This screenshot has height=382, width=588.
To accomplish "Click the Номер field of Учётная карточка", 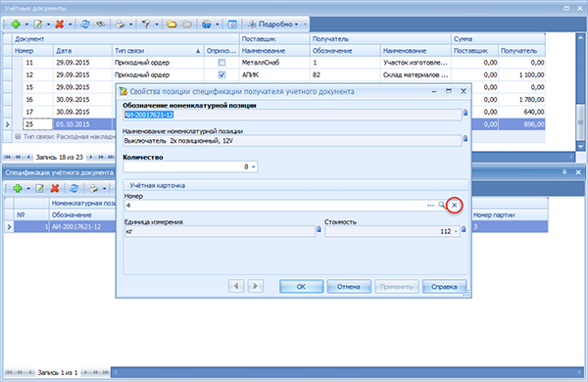I will point(274,206).
